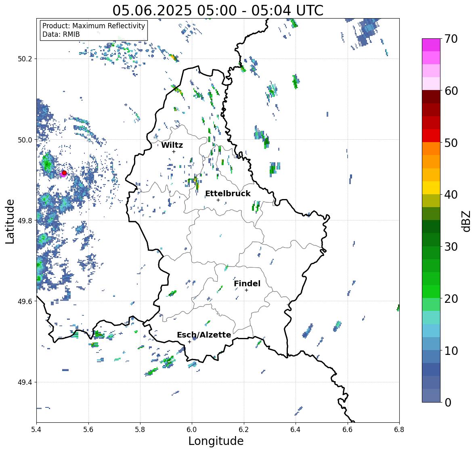Click the 6.6 longitude tick label

[x=348, y=429]
